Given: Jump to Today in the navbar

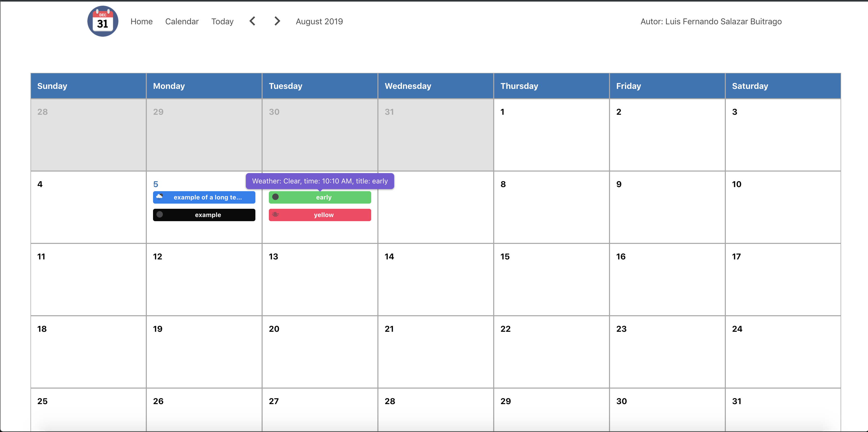Looking at the screenshot, I should pyautogui.click(x=222, y=21).
